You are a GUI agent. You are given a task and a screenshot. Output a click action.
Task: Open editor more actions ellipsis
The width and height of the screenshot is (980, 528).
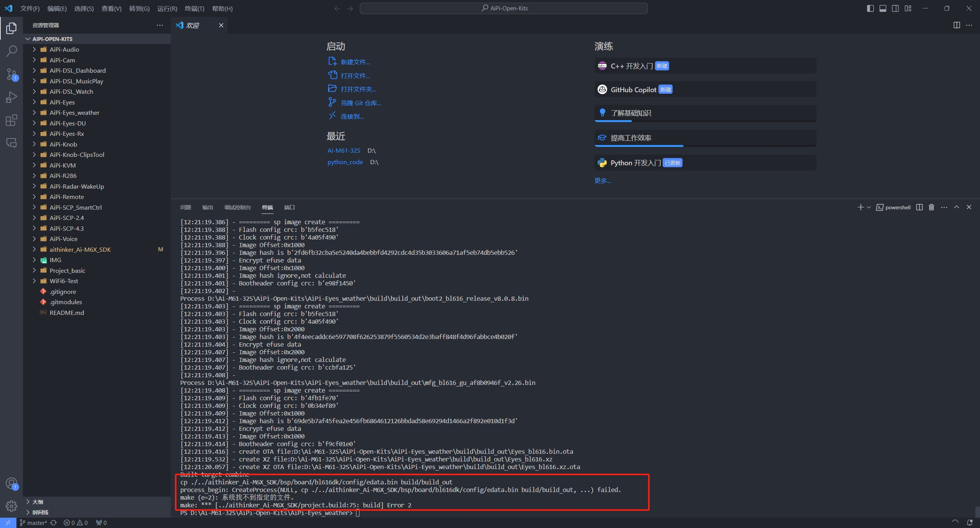coord(969,25)
